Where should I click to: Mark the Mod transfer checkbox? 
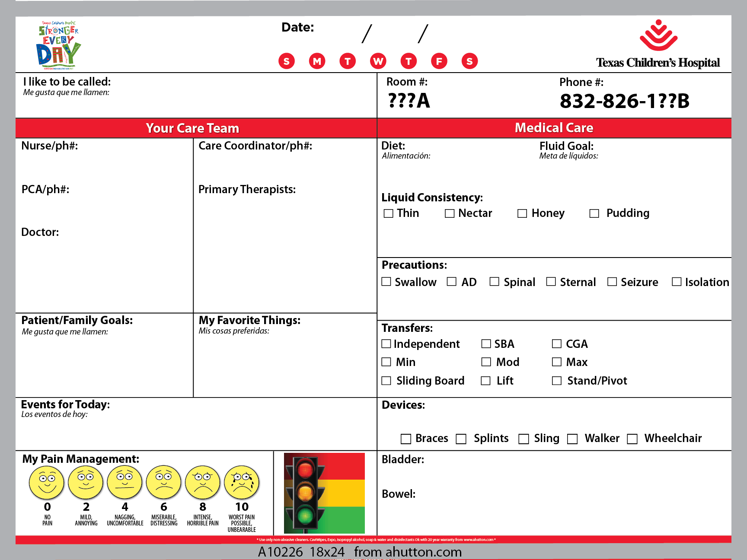[486, 362]
